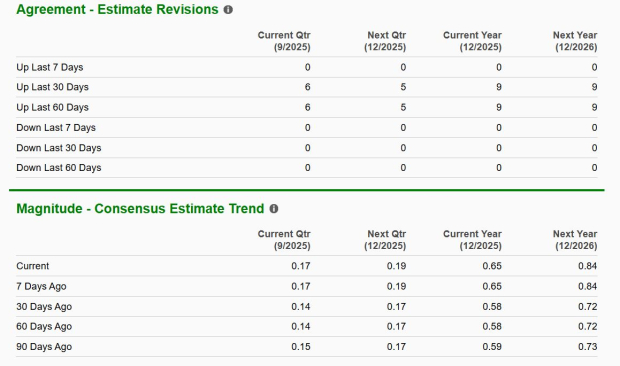Select the Down Last 60 Days row label

coord(59,168)
